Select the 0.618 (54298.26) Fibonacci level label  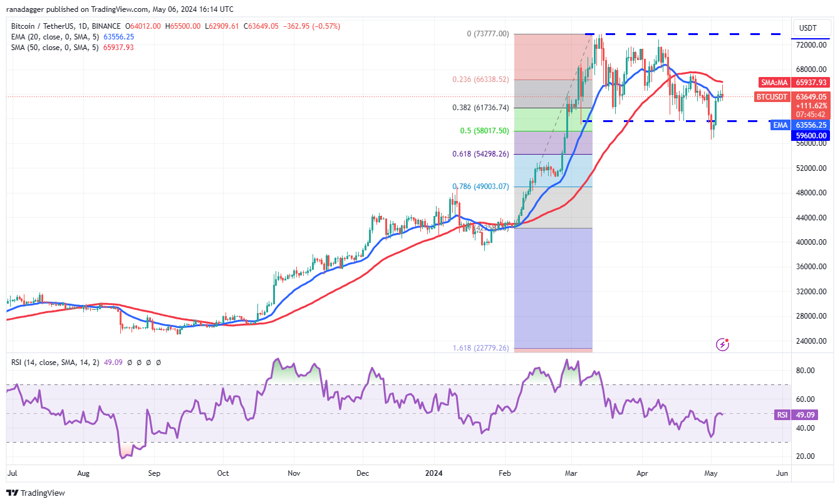tap(480, 153)
